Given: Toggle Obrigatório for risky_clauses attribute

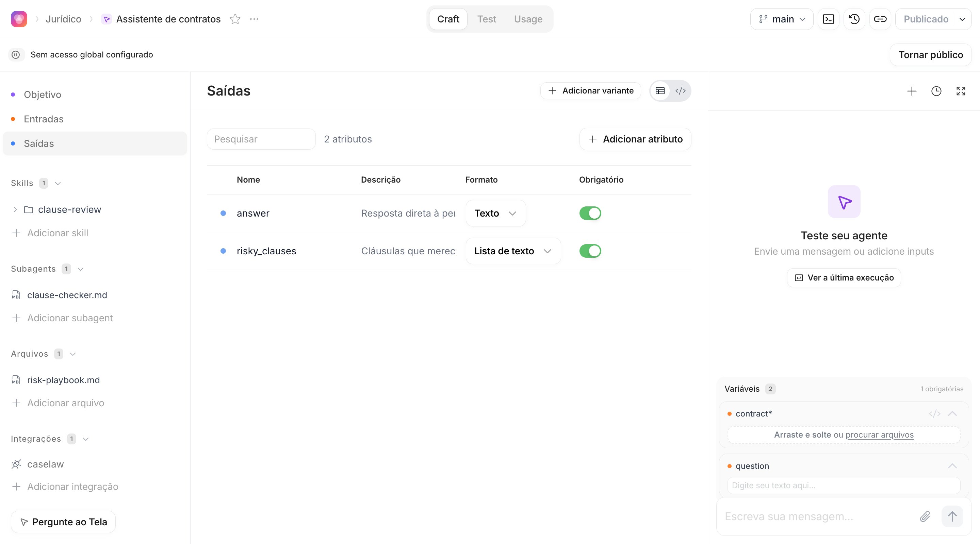Looking at the screenshot, I should 590,251.
